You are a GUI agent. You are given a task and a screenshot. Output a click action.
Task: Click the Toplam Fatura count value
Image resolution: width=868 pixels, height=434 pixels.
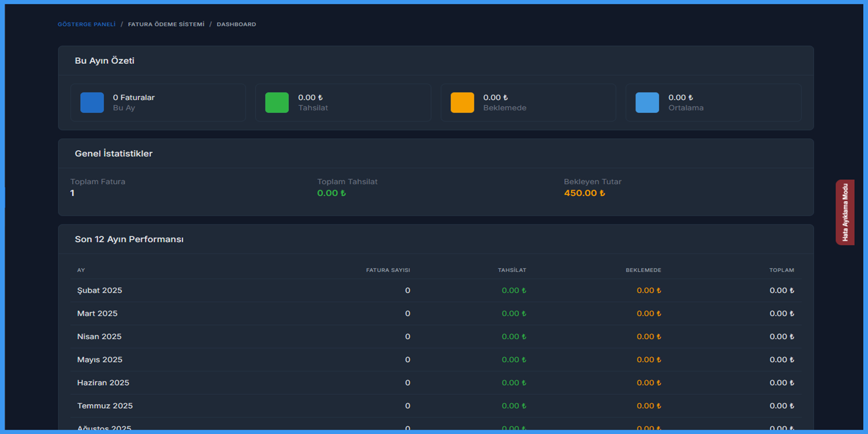[x=72, y=193]
